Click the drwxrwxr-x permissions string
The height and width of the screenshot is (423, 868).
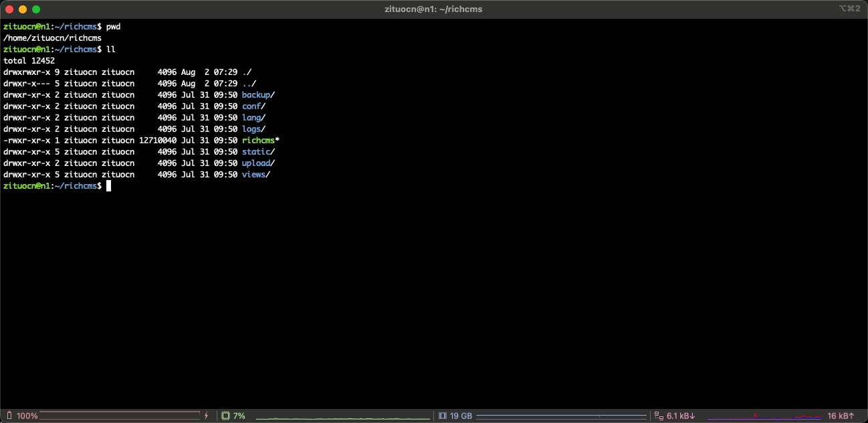(x=27, y=72)
